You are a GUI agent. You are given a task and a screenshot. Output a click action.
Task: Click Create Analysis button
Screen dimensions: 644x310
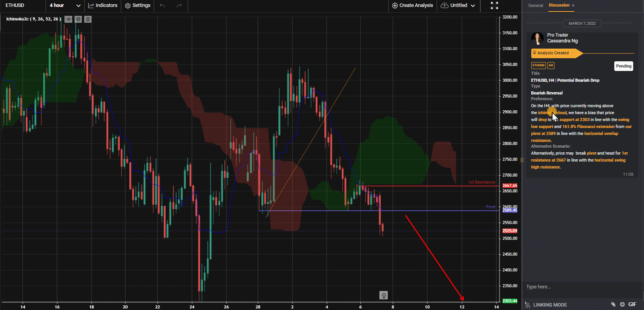[x=412, y=5]
